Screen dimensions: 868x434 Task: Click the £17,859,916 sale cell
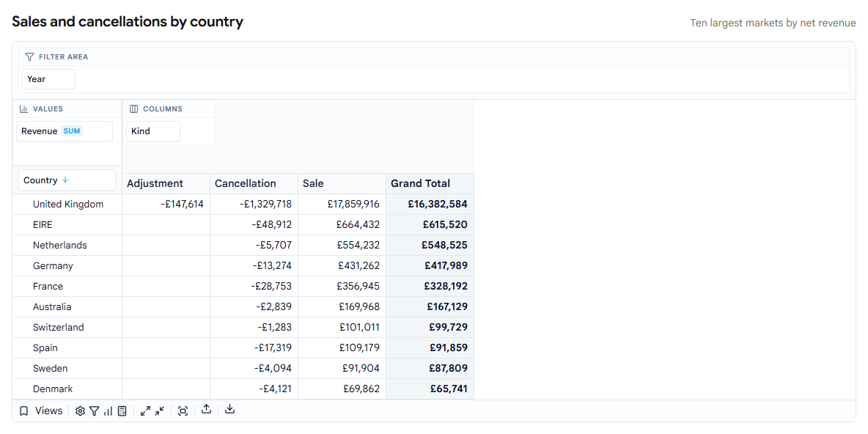(342, 205)
